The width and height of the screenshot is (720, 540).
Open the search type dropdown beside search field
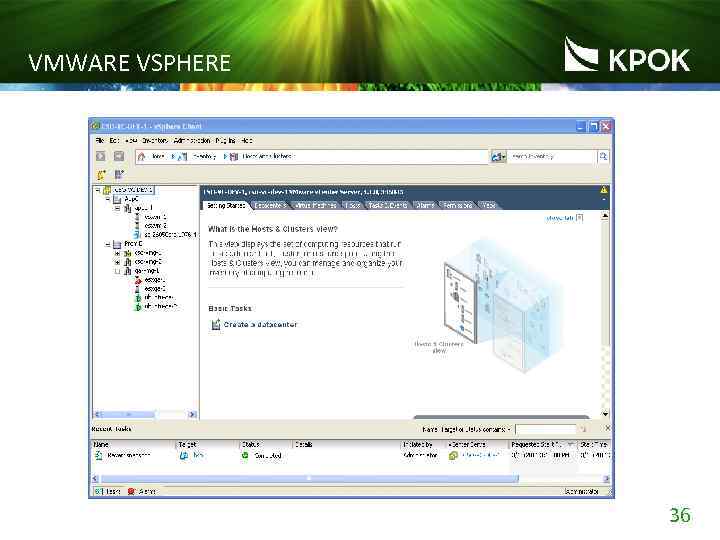pos(498,157)
